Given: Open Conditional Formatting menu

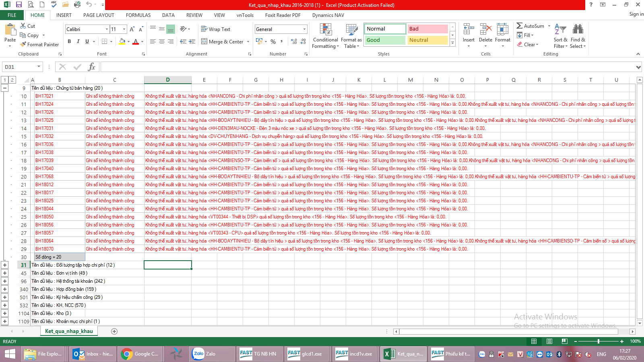Looking at the screenshot, I should coord(326,36).
